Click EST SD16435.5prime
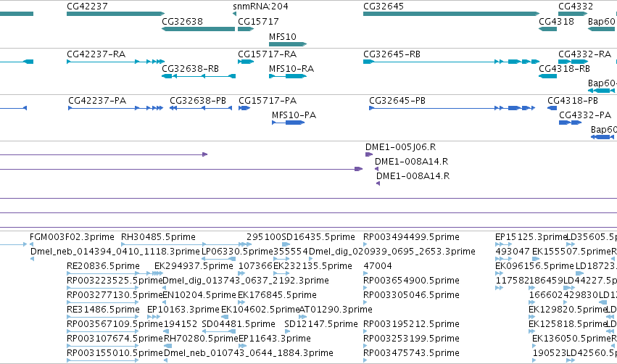Screen dimensions: 617x364 click(x=318, y=237)
